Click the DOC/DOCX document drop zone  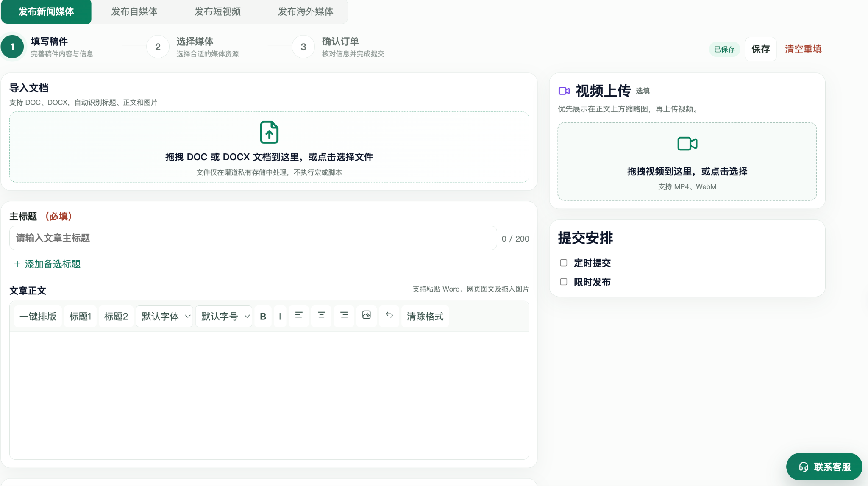269,147
